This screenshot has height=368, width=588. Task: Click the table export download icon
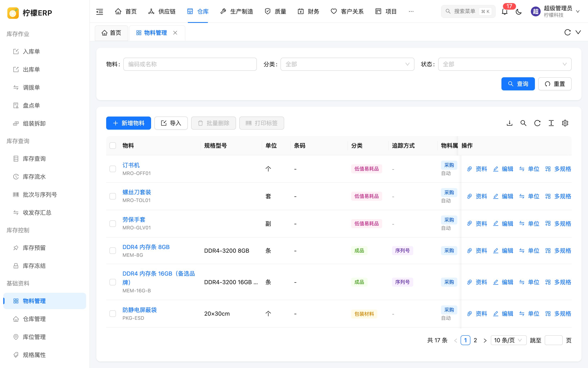[510, 123]
